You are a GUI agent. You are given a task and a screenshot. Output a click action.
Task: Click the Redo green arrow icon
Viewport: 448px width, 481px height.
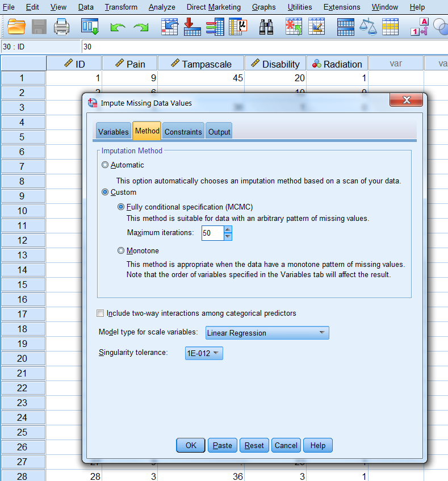pos(141,28)
